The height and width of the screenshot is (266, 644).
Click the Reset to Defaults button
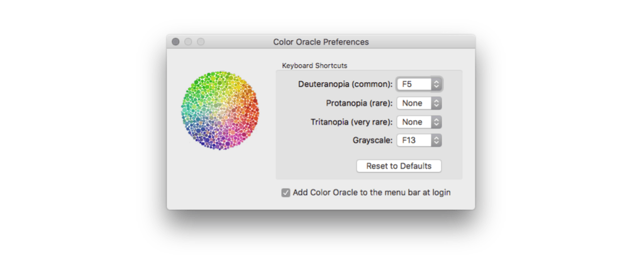coord(399,166)
